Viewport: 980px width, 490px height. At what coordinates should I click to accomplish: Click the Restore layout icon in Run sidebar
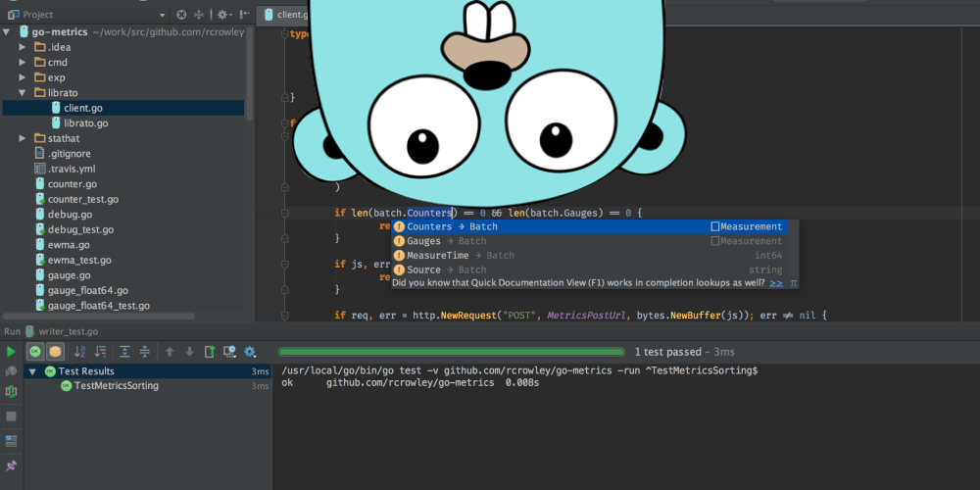coord(11,441)
